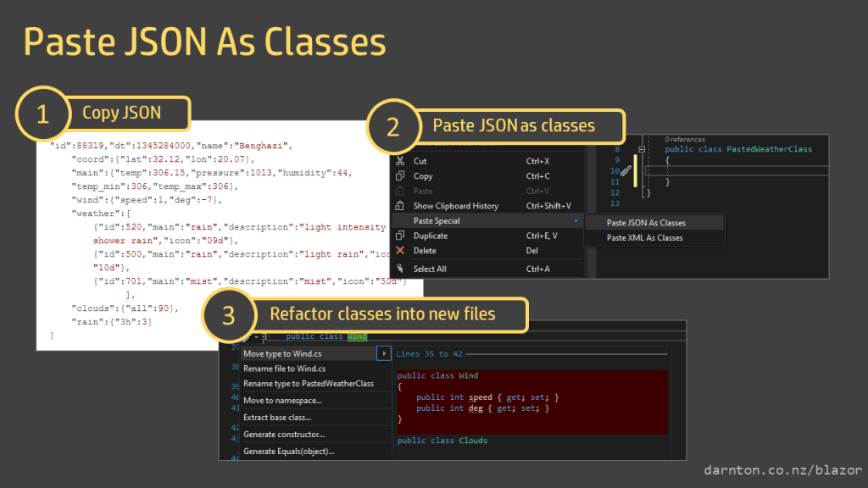Viewport: 868px width, 488px height.
Task: Click the screwdriver quick actions icon on line 10
Action: (626, 171)
